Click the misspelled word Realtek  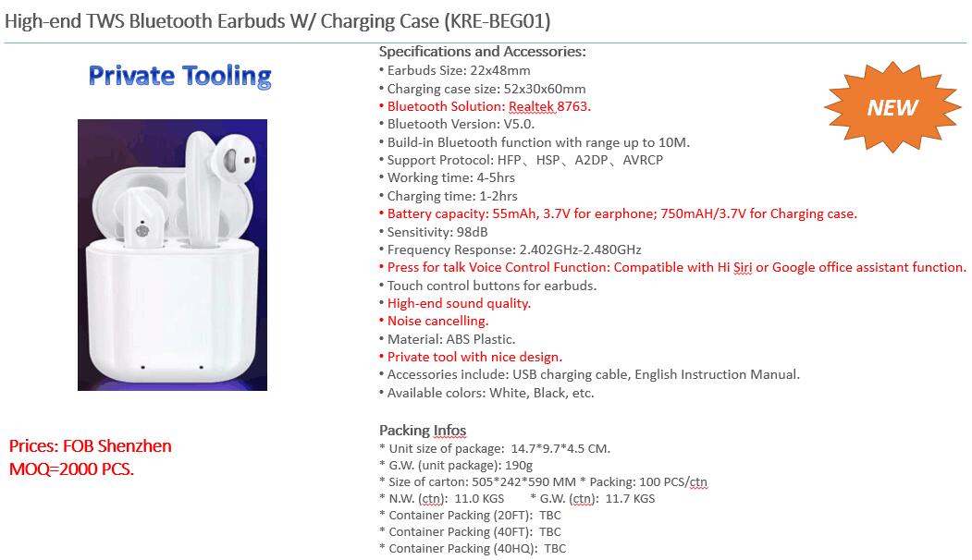point(531,106)
